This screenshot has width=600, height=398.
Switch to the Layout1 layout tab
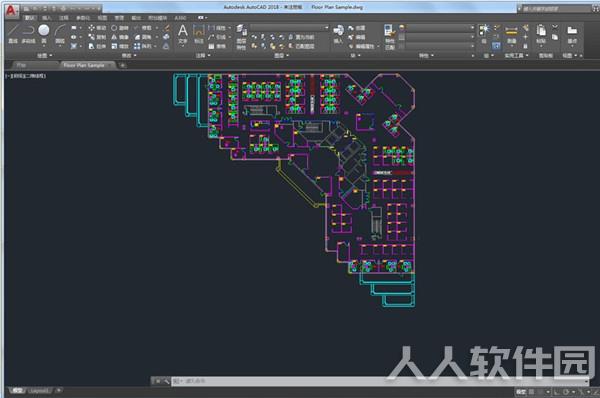[x=39, y=391]
